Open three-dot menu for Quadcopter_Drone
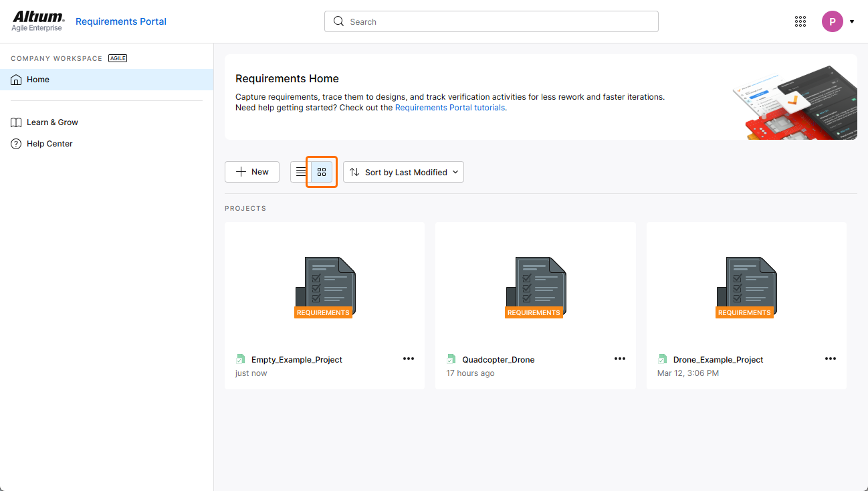Screen dimensions: 868x491 (620, 359)
